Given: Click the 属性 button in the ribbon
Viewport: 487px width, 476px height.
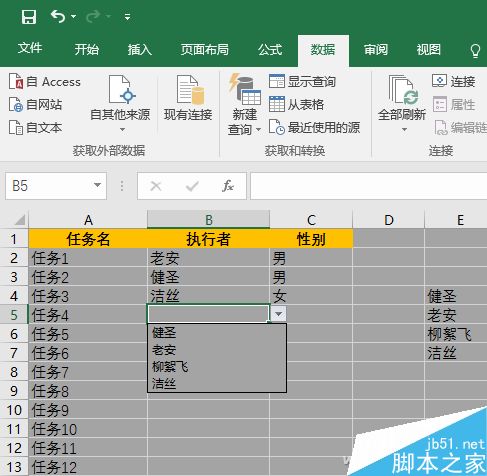Looking at the screenshot, I should (453, 105).
